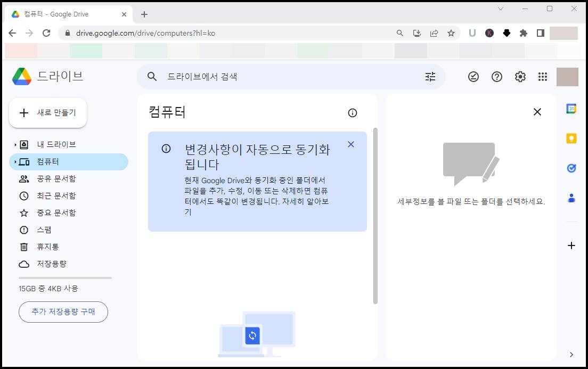Toggle the browser side panel icon

click(x=541, y=33)
